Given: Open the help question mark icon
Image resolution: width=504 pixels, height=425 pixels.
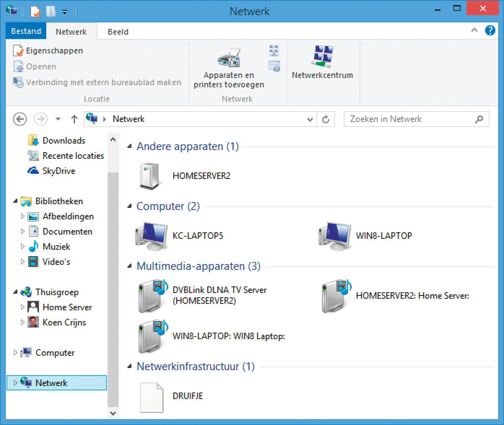Looking at the screenshot, I should point(490,31).
